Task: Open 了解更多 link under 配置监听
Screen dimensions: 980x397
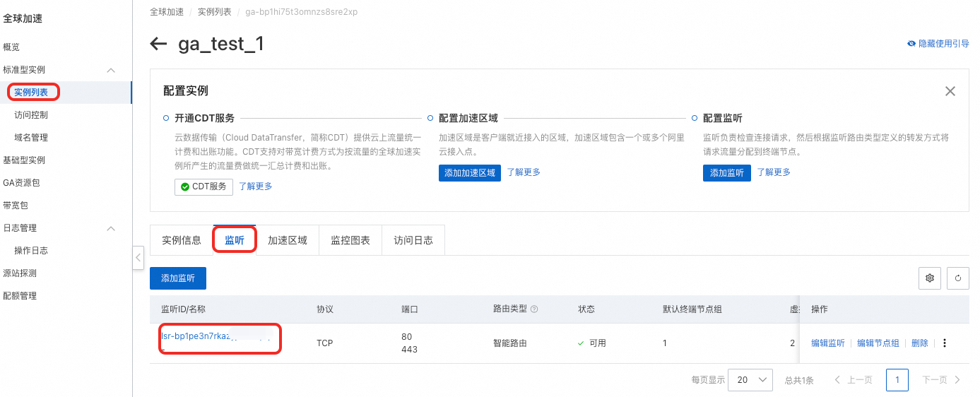Action: click(774, 172)
